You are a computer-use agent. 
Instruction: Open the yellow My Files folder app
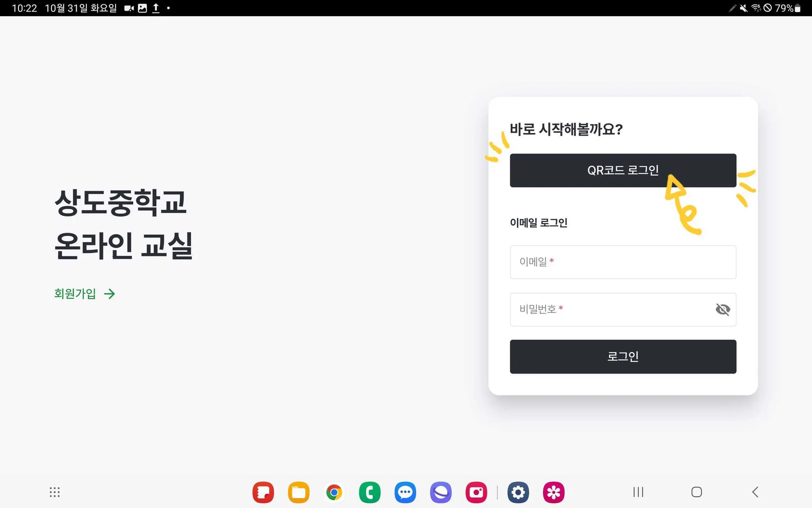point(299,492)
